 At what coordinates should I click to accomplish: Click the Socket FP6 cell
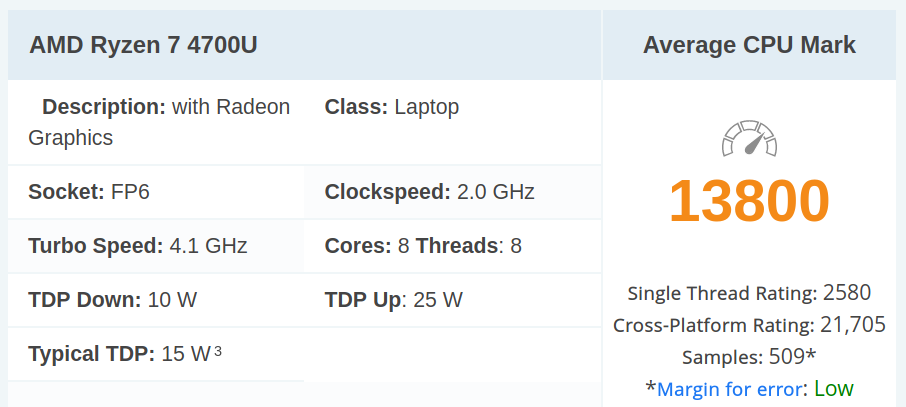(90, 192)
